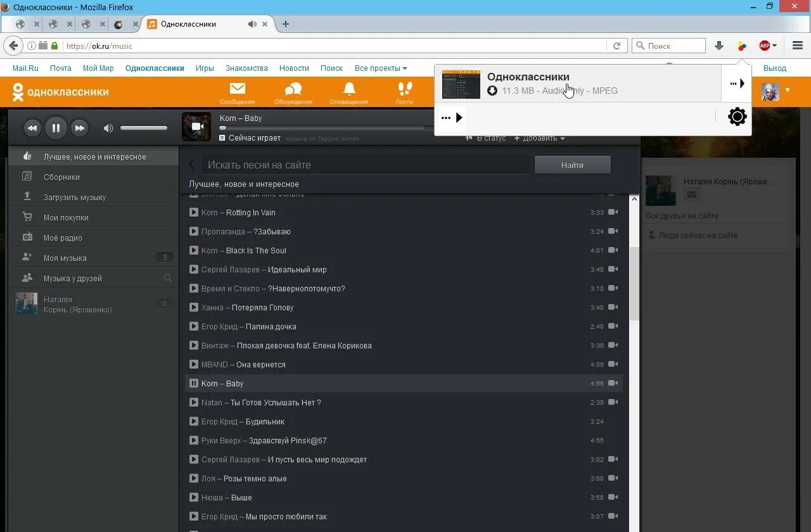Open Все друзья на сайте link
811x532 pixels.
click(x=682, y=216)
